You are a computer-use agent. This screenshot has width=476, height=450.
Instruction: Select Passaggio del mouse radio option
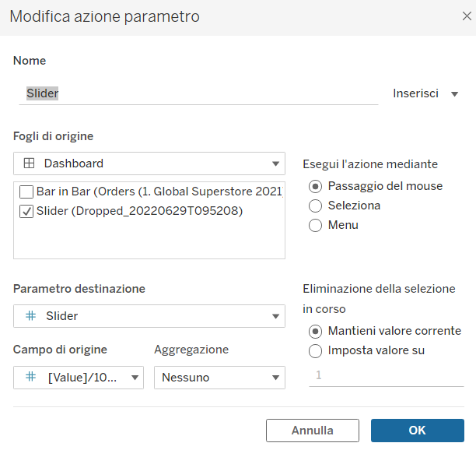coord(315,186)
